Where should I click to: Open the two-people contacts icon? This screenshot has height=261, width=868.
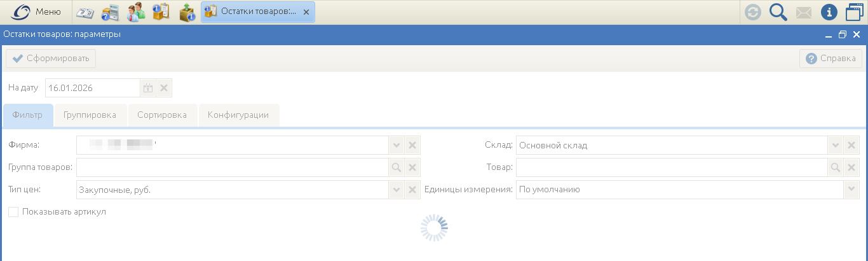pyautogui.click(x=135, y=12)
